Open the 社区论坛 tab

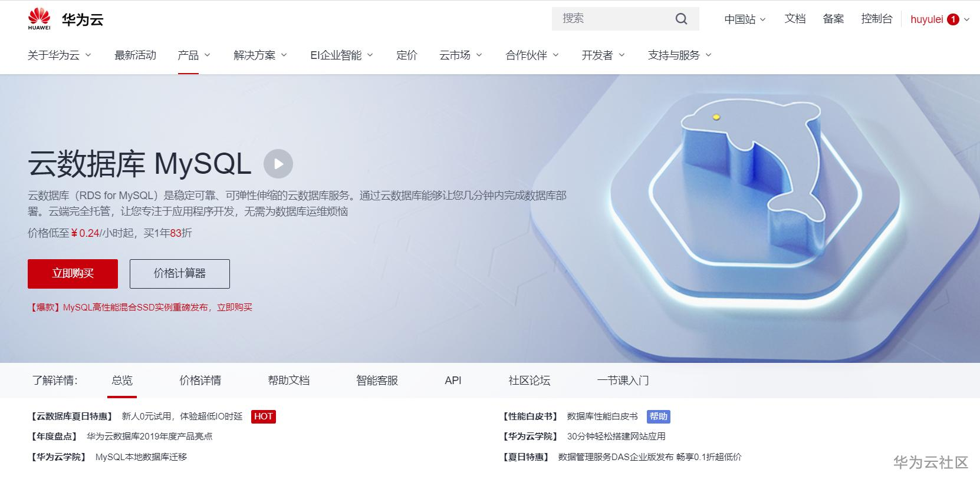point(530,381)
